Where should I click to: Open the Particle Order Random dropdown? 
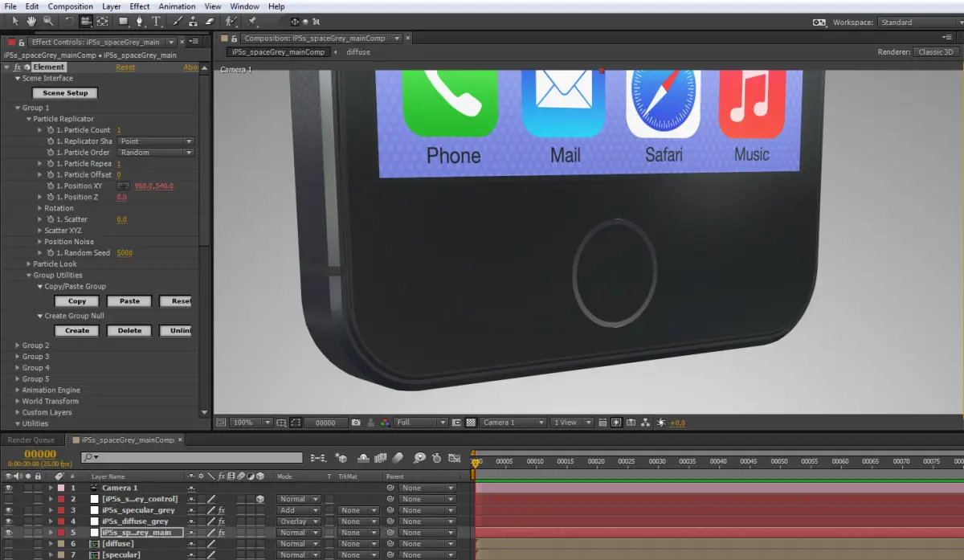(156, 153)
